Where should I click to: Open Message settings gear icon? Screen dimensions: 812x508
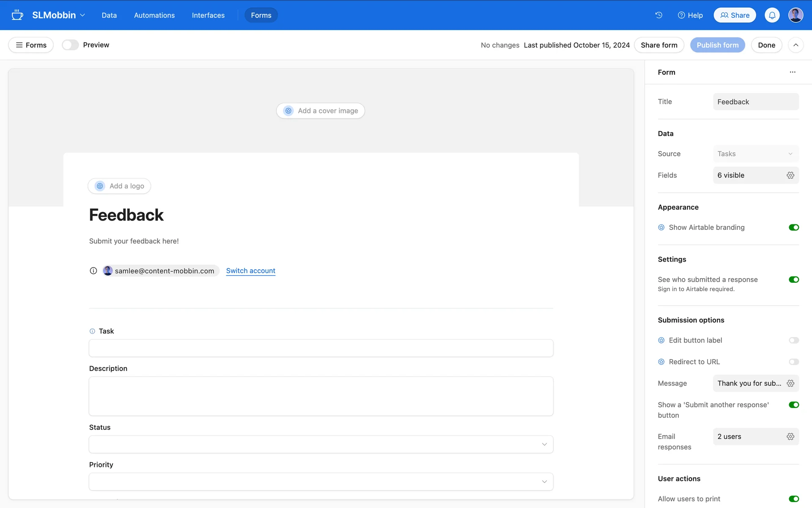(x=790, y=383)
